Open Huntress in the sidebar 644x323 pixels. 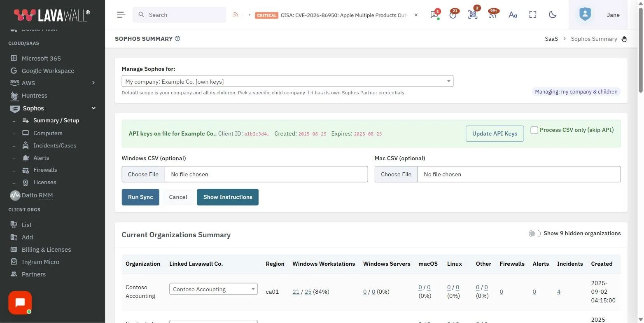(x=34, y=96)
